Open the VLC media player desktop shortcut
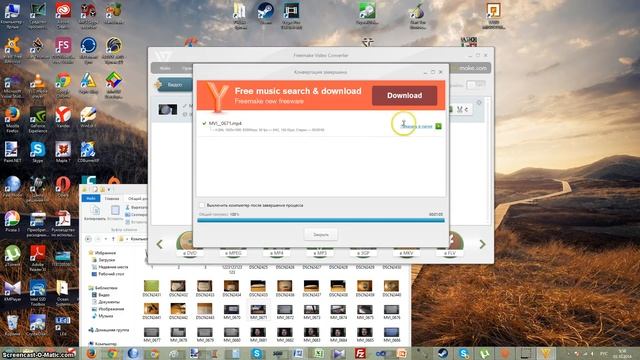This screenshot has height=360, width=640. (38, 85)
